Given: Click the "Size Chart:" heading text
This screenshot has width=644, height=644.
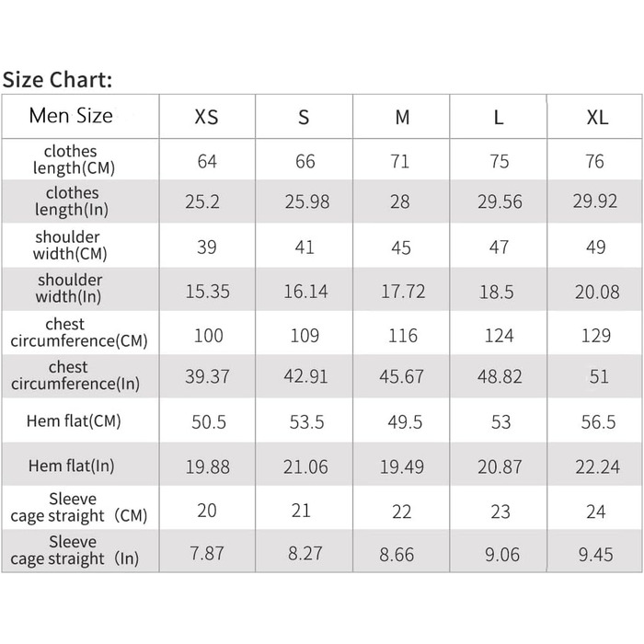Looking at the screenshot, I should pyautogui.click(x=57, y=79).
